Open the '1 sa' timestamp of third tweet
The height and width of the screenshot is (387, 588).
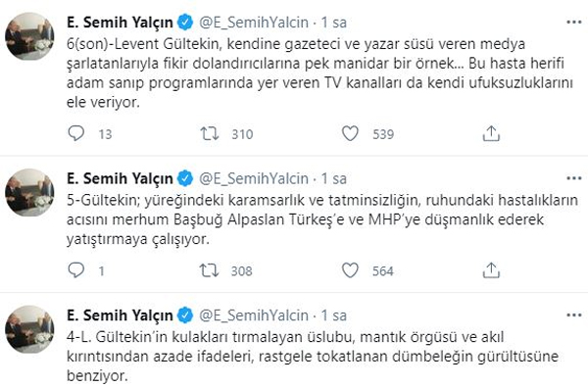[334, 315]
